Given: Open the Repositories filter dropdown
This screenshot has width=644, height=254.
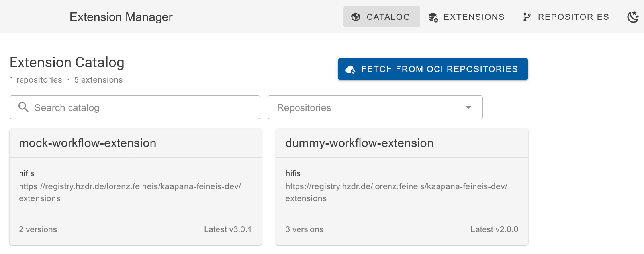Looking at the screenshot, I should [x=375, y=107].
